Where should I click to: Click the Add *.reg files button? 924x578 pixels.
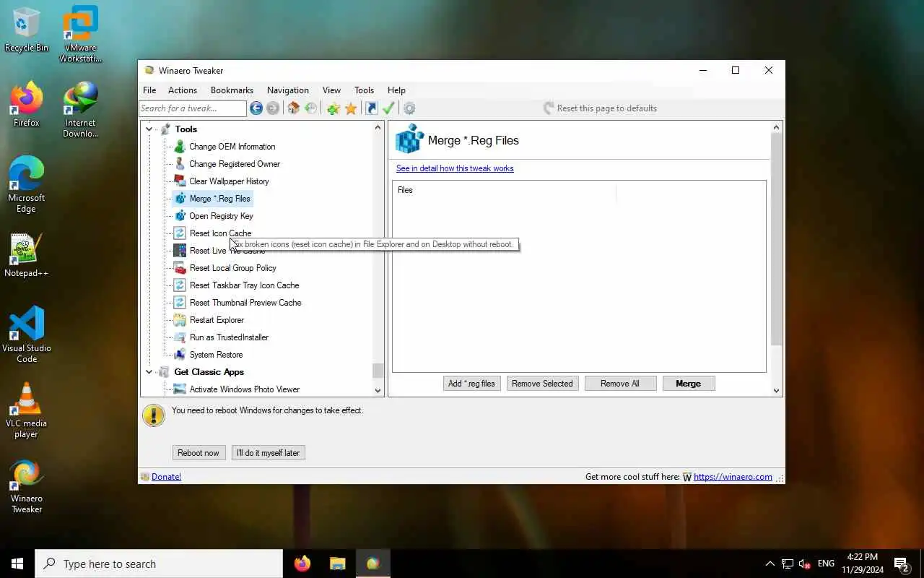(471, 384)
